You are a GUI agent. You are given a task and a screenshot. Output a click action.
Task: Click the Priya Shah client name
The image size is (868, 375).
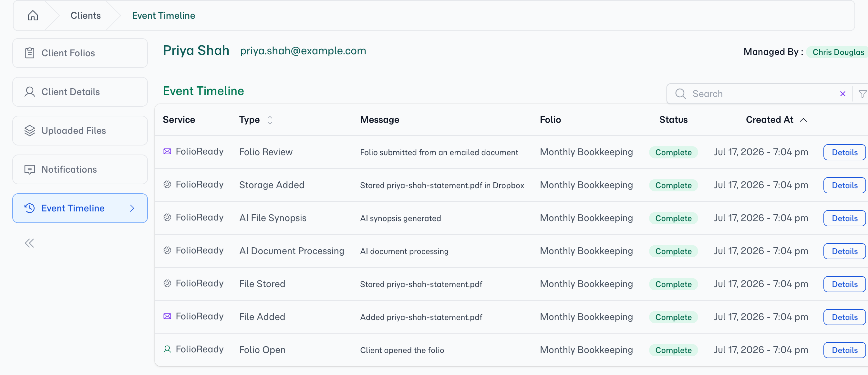(196, 50)
